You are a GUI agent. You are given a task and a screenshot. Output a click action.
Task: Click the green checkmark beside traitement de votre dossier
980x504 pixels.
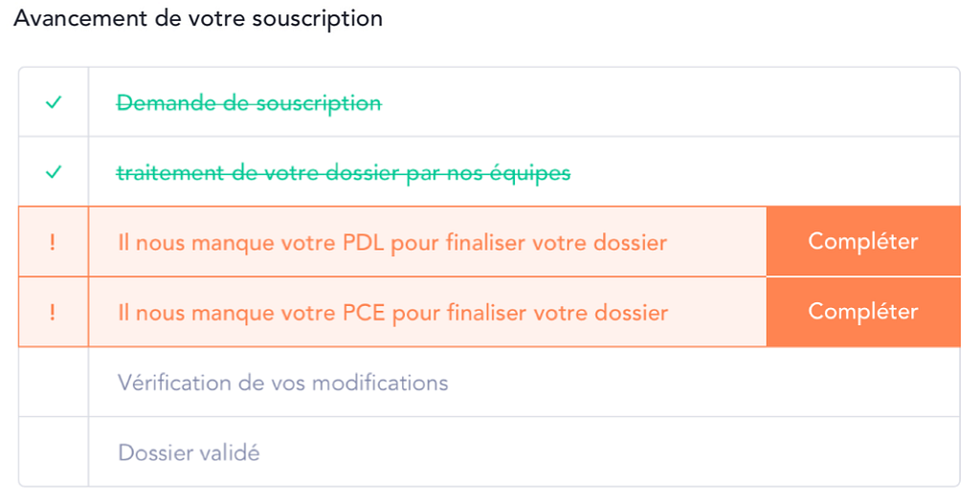pos(54,171)
